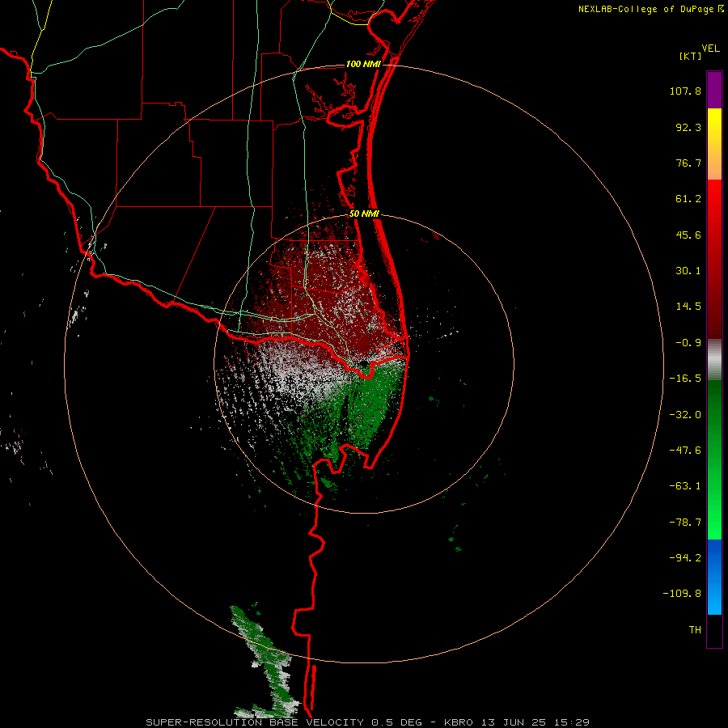Click the -63.1 velocity scale value
Viewport: 728px width, 728px height.
(685, 486)
